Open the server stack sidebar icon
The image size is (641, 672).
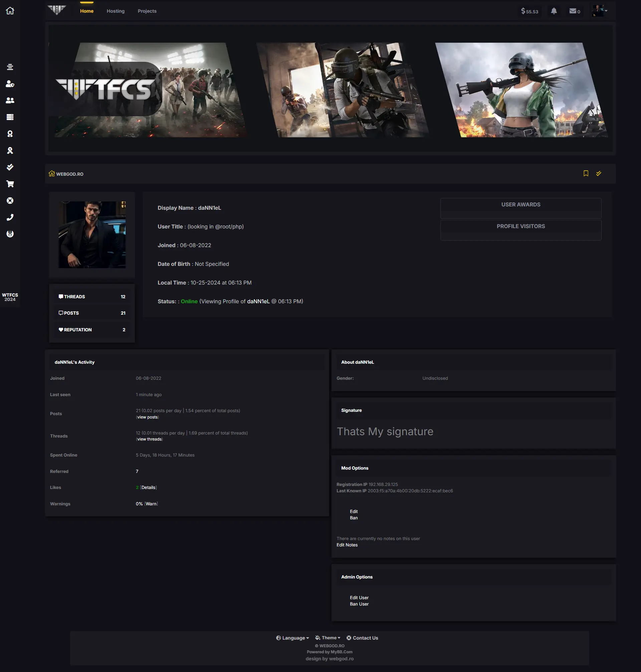point(10,117)
